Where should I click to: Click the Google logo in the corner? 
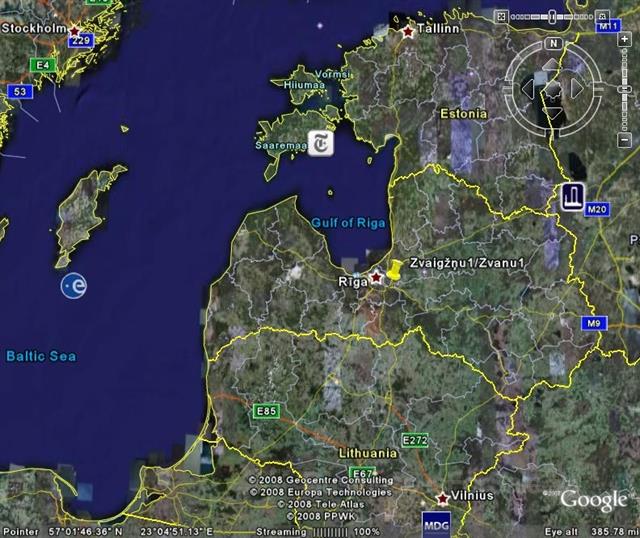593,500
